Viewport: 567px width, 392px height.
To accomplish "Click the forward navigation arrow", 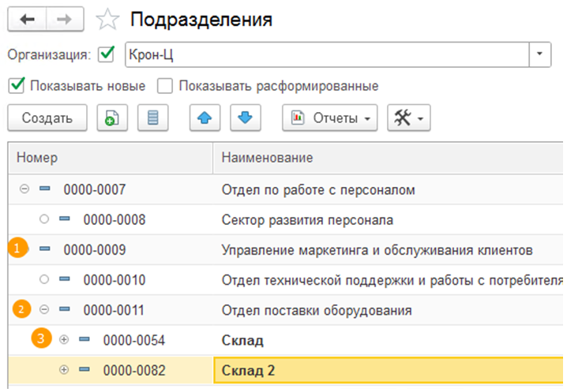I will 67,20.
